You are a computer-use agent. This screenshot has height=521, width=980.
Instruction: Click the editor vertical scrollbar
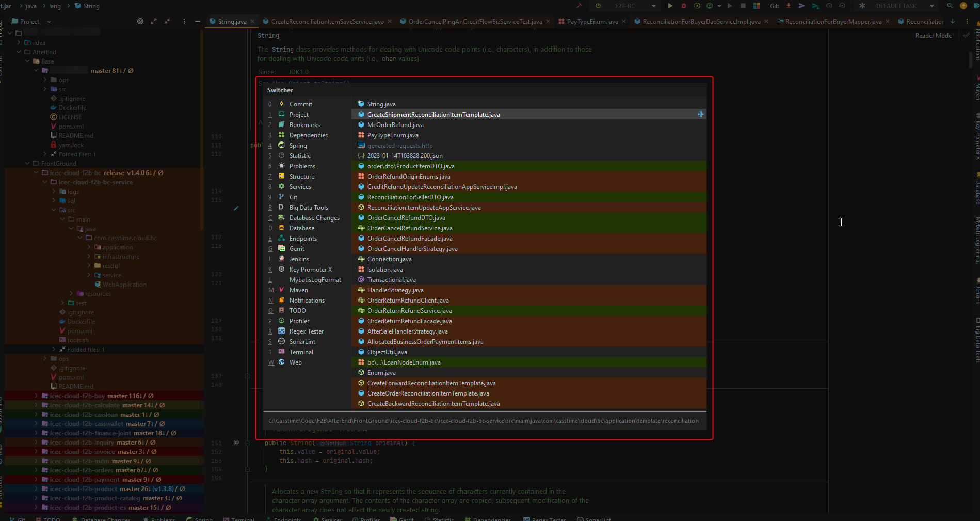(x=970, y=59)
